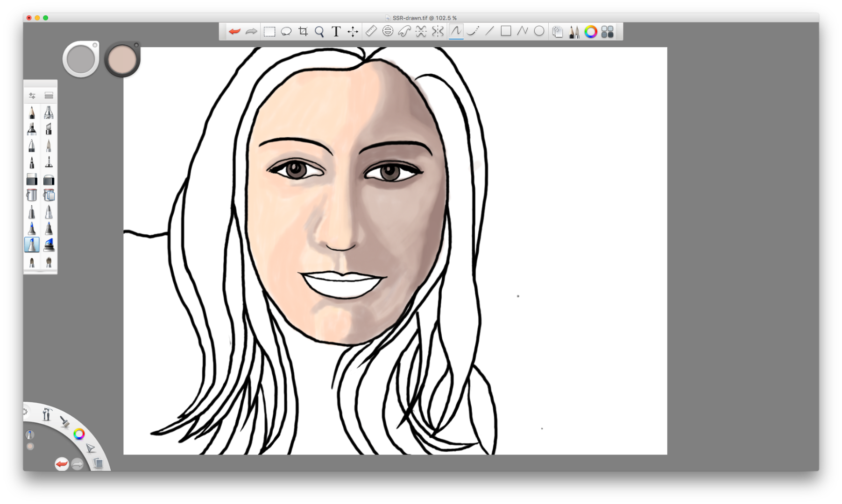842x504 pixels.
Task: Select the Sharpen brush
Action: pos(49,212)
